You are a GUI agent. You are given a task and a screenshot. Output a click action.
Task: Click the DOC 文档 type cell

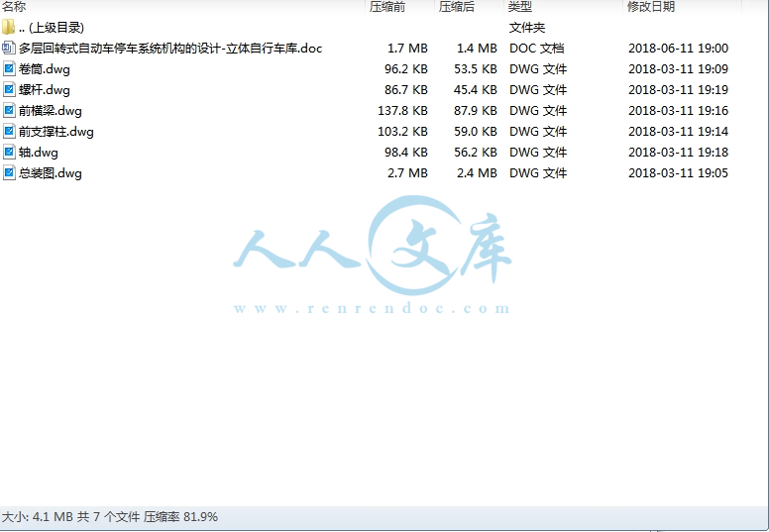tap(536, 49)
